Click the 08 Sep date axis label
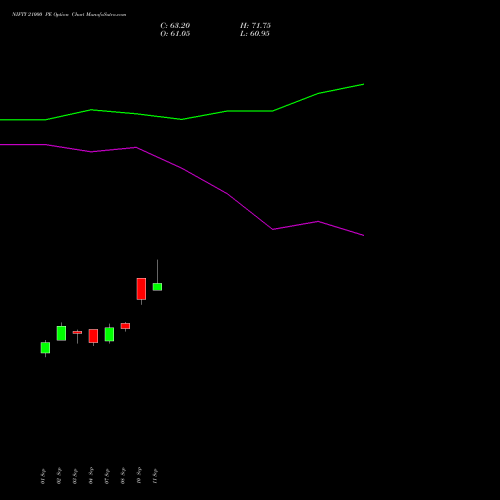 (123, 476)
